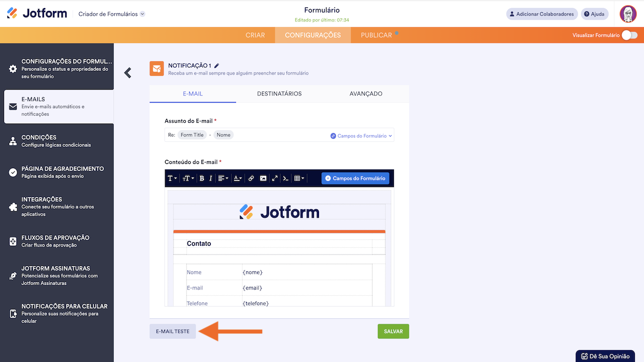Screen dimensions: 644x362
Task: Open Dê Sua Opinião feedback button
Action: click(x=605, y=356)
